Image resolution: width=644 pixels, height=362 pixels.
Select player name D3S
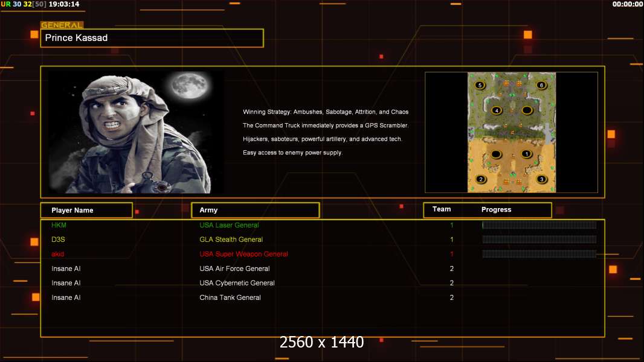click(x=58, y=240)
